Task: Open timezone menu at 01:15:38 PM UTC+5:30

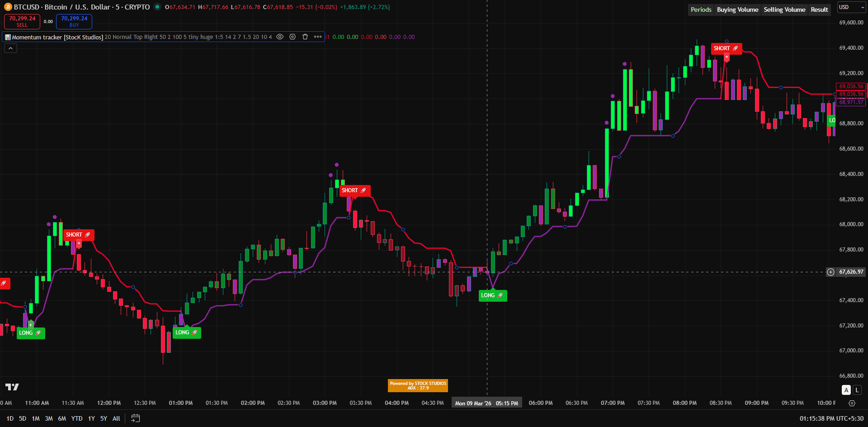Action: coord(831,418)
